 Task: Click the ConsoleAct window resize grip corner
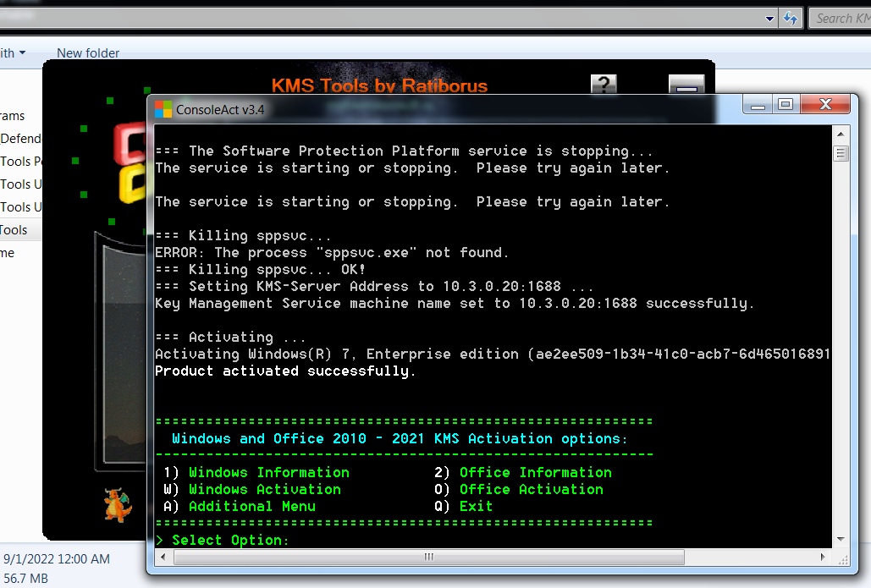click(843, 559)
